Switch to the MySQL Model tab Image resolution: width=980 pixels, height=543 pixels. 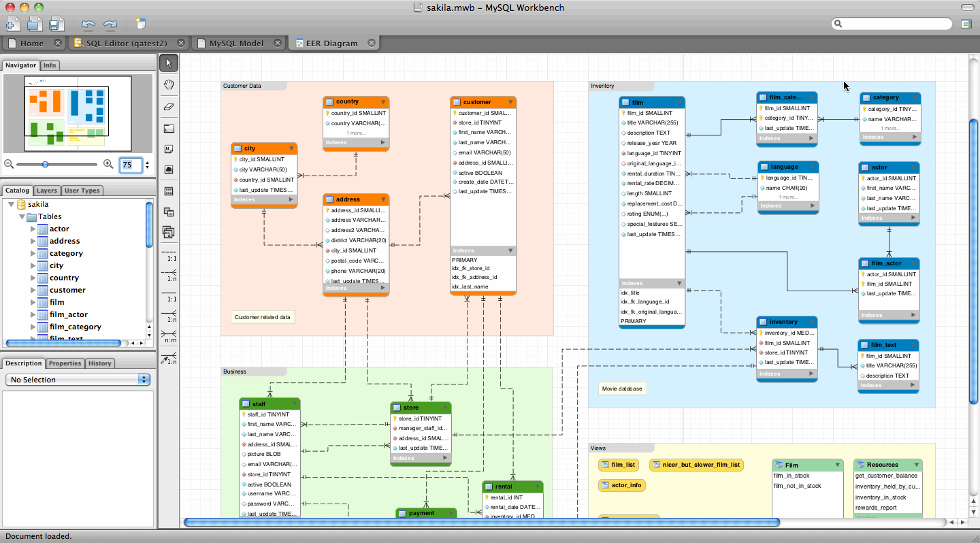[236, 43]
